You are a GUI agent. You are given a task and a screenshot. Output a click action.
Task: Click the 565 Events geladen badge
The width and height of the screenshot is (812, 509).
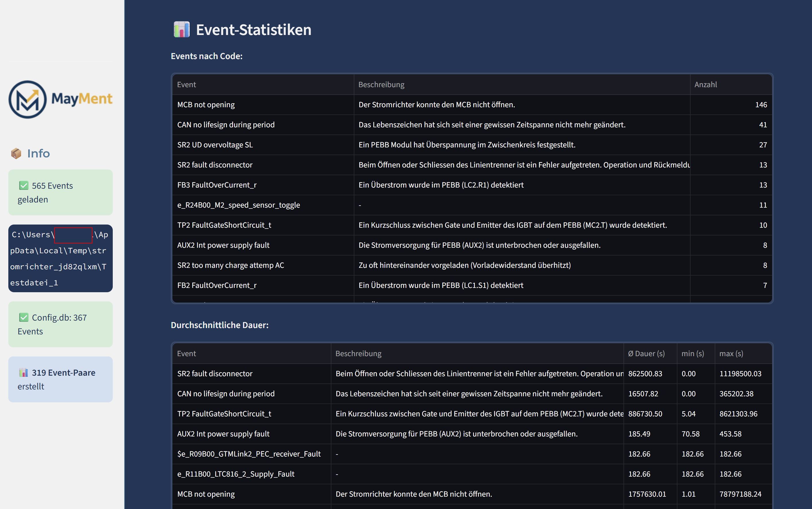tap(60, 192)
